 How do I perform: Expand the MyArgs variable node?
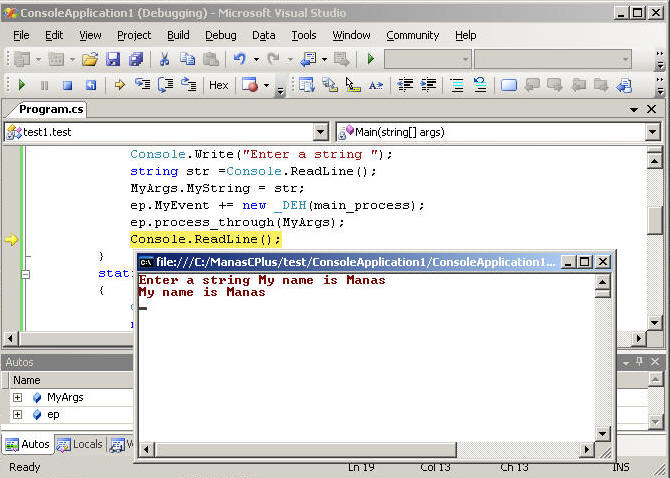coord(17,397)
